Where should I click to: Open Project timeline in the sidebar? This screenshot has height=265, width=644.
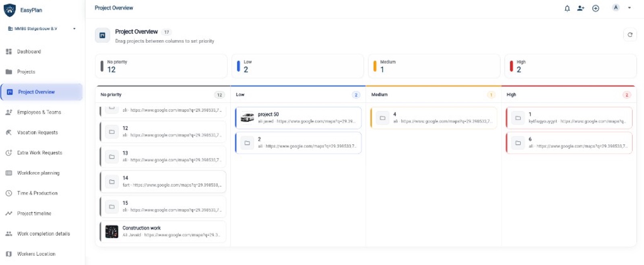[42, 214]
